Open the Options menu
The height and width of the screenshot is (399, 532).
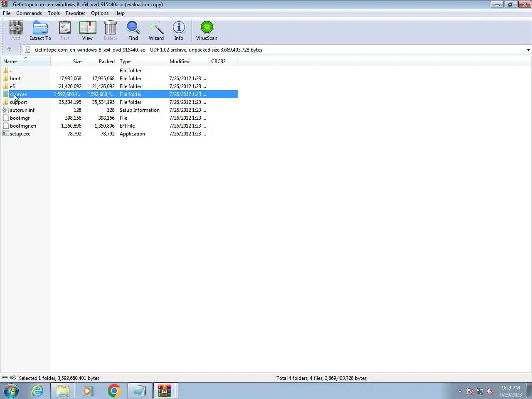pyautogui.click(x=100, y=13)
